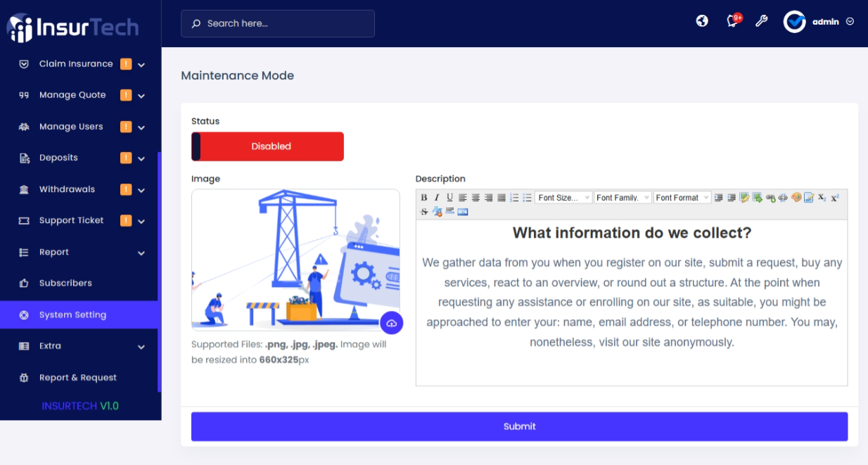Expand the Manage Users menu chevron
This screenshot has width=868, height=465.
pyautogui.click(x=141, y=127)
